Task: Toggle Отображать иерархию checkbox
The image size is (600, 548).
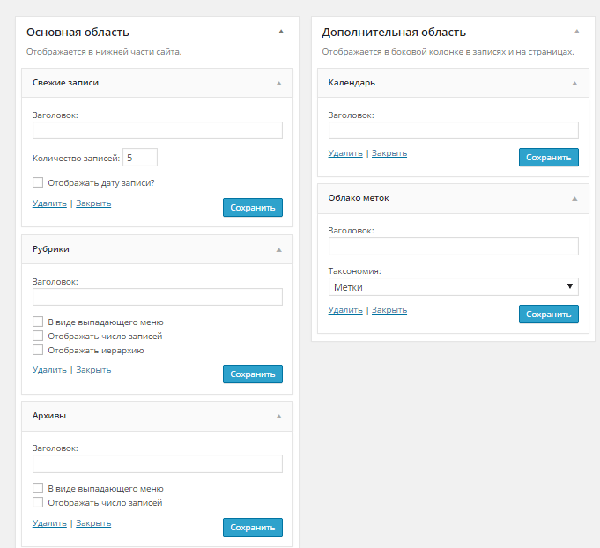Action: click(x=38, y=350)
